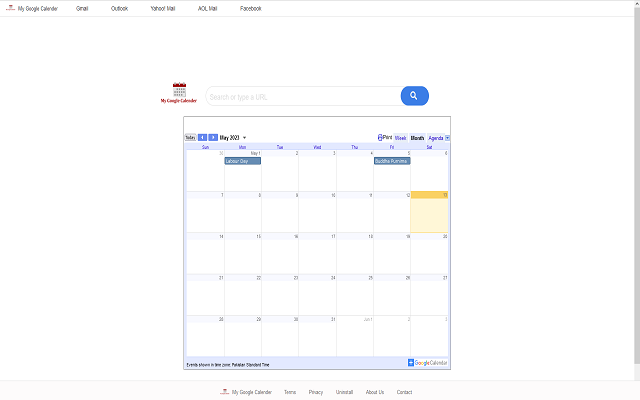Screen dimensions: 640x400
Task: Open the Labour Day event
Action: (x=243, y=161)
